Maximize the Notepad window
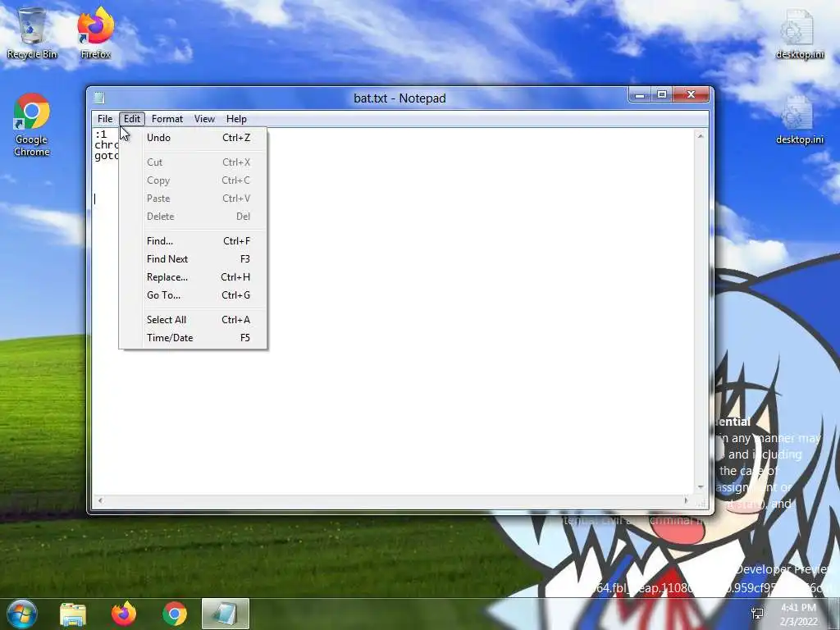Viewport: 840px width, 630px height. point(662,95)
